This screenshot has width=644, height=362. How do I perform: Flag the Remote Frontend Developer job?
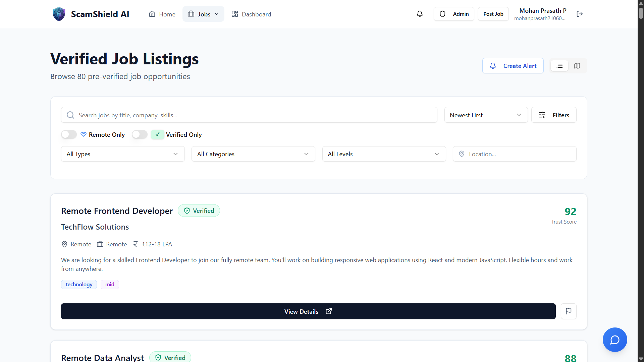(x=569, y=311)
